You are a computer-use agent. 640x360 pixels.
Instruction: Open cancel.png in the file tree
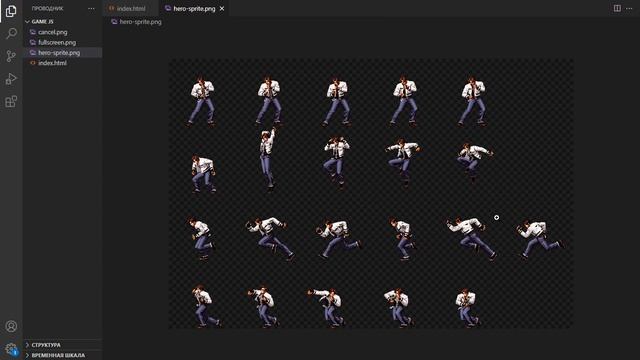pyautogui.click(x=62, y=32)
